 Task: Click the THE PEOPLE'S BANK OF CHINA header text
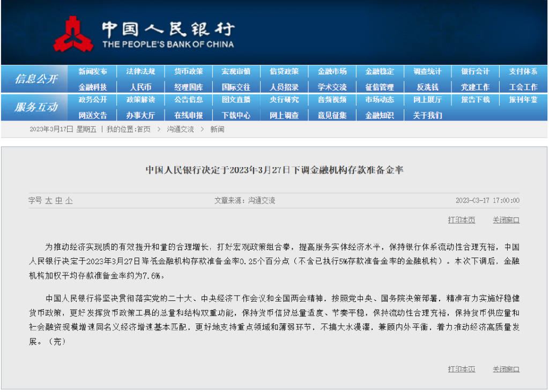168,44
